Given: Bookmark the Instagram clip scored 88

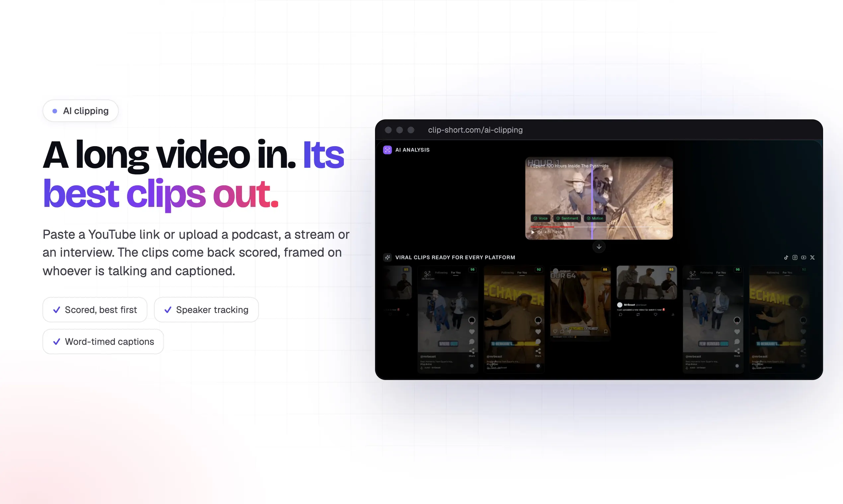Looking at the screenshot, I should point(606,332).
